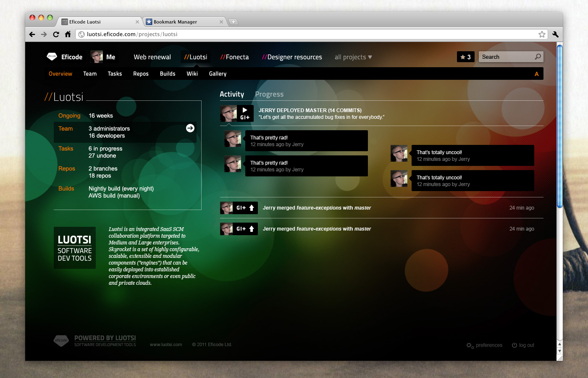Select the Ongoing label in project summary
The image size is (588, 378).
tap(69, 116)
